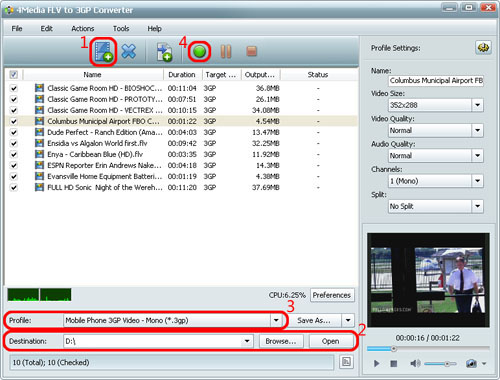Adjust the preview volume slider

[x=440, y=364]
